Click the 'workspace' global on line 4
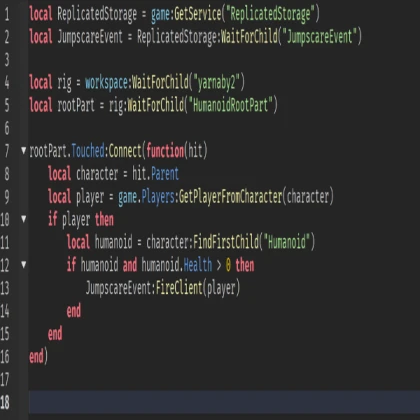The image size is (420, 420). pyautogui.click(x=106, y=83)
